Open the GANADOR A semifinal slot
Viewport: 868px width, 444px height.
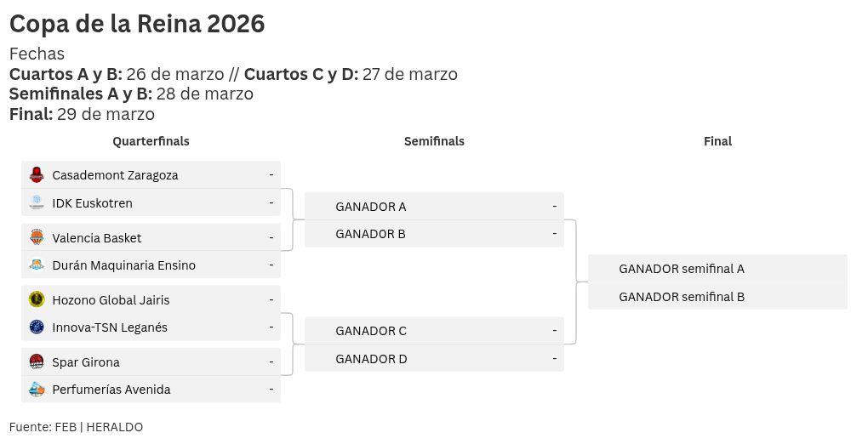coord(371,206)
